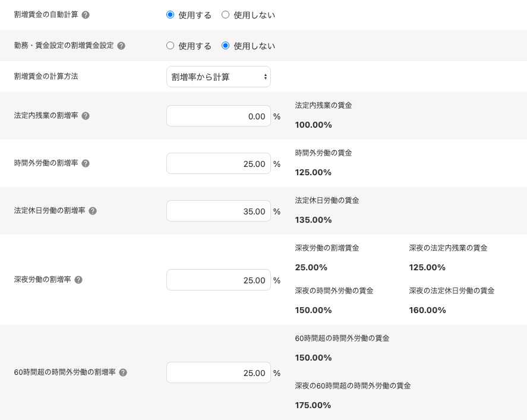Click the 割増賃金の計算方法 label
Viewport: 527px width, 420px height.
pos(46,76)
